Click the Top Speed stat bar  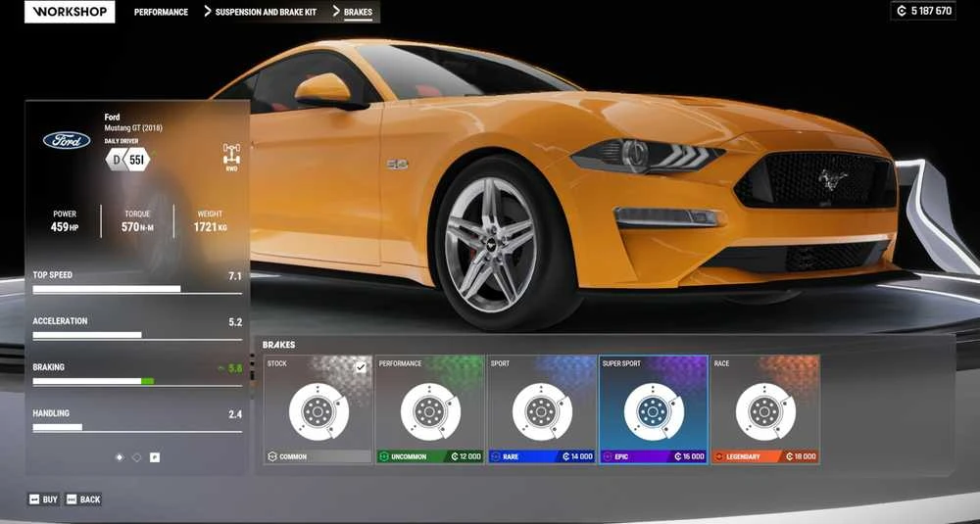coord(137,290)
